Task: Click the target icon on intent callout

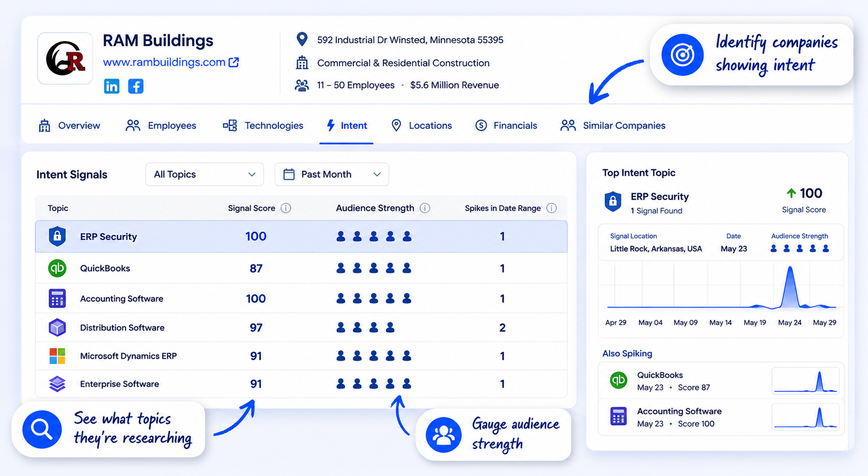Action: pyautogui.click(x=682, y=55)
